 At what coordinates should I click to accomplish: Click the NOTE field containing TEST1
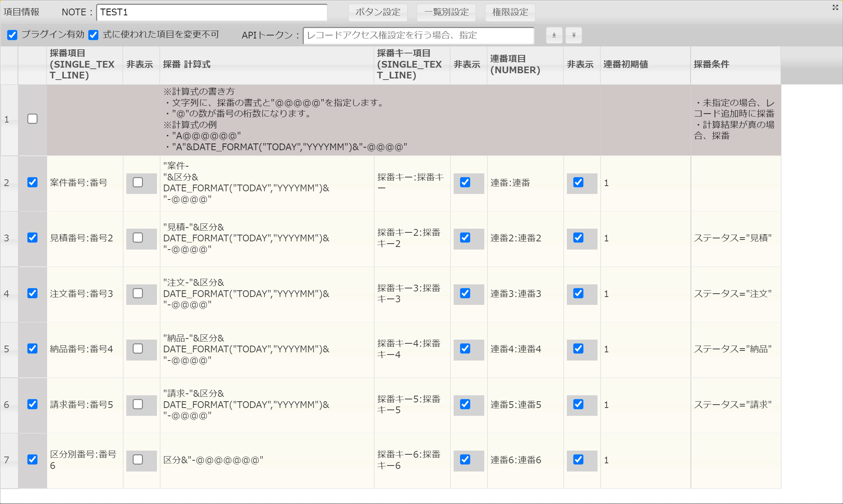(211, 12)
